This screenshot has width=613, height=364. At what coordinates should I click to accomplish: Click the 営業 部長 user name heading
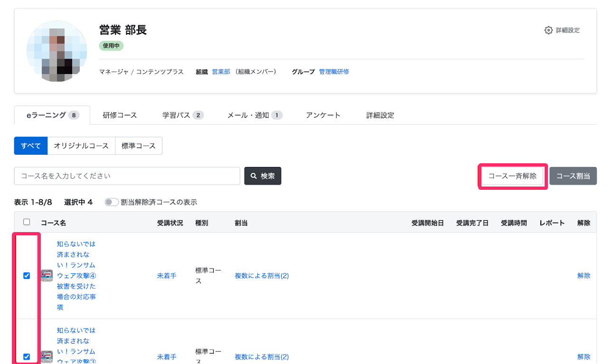coord(123,30)
